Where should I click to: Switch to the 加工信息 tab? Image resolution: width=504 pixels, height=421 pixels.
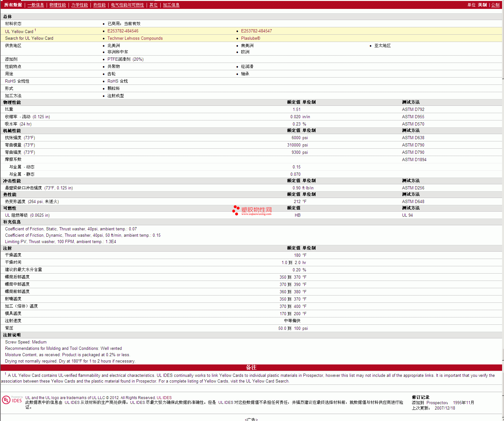[x=171, y=5]
